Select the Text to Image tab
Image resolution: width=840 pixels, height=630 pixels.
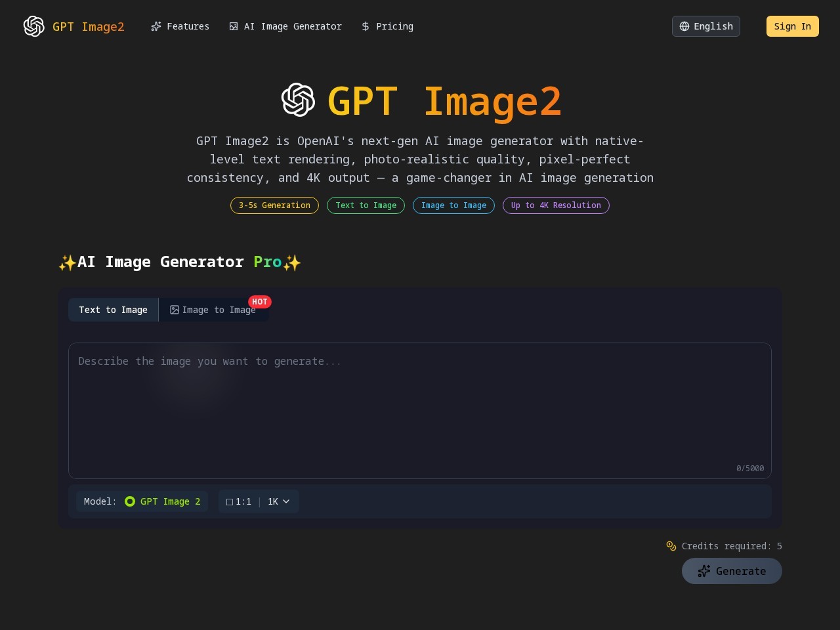pyautogui.click(x=114, y=310)
